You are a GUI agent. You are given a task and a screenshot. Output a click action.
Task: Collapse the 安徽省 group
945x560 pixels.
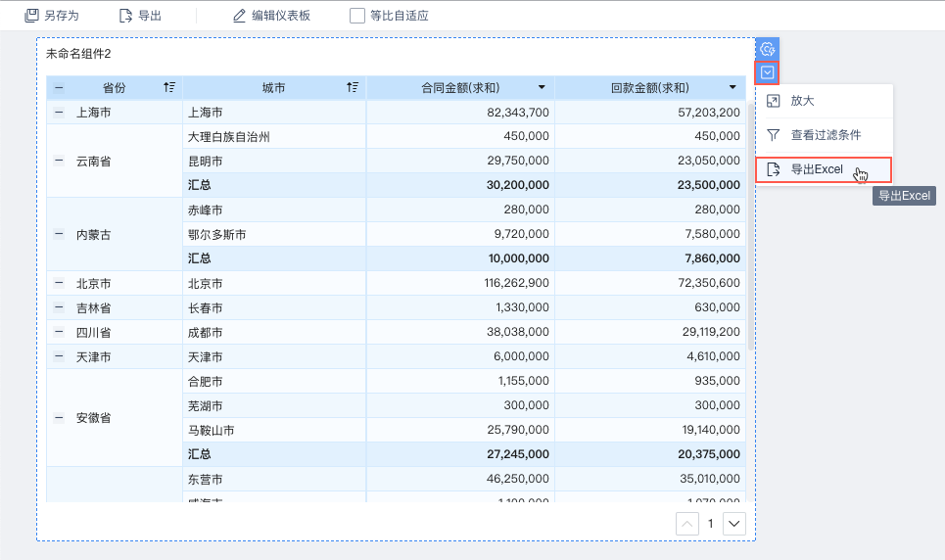point(59,418)
